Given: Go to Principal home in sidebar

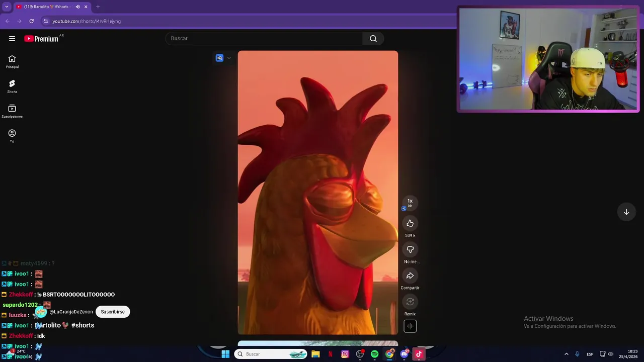Looking at the screenshot, I should (12, 62).
